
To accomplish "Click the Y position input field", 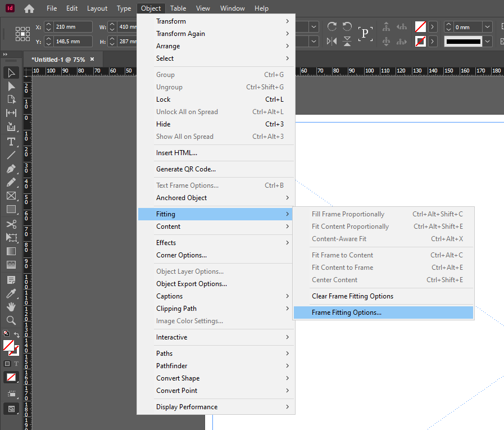I will pyautogui.click(x=73, y=42).
